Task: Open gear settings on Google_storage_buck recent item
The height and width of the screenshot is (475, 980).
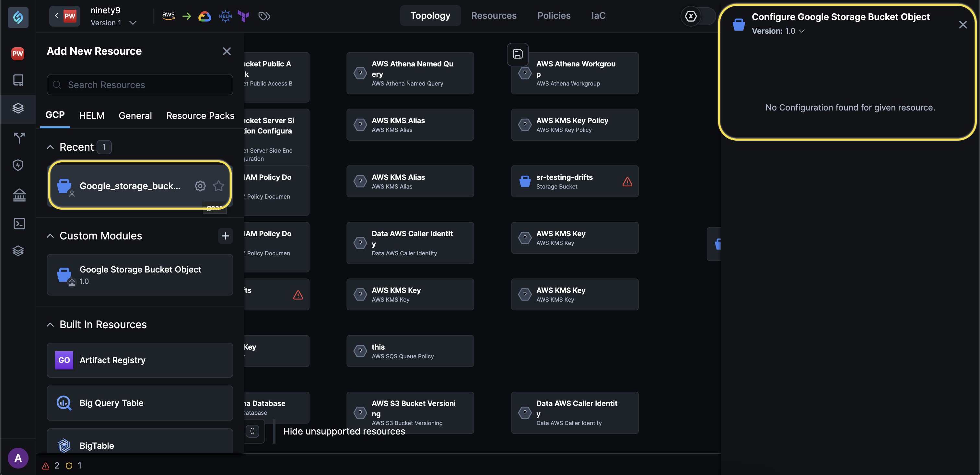Action: 200,186
